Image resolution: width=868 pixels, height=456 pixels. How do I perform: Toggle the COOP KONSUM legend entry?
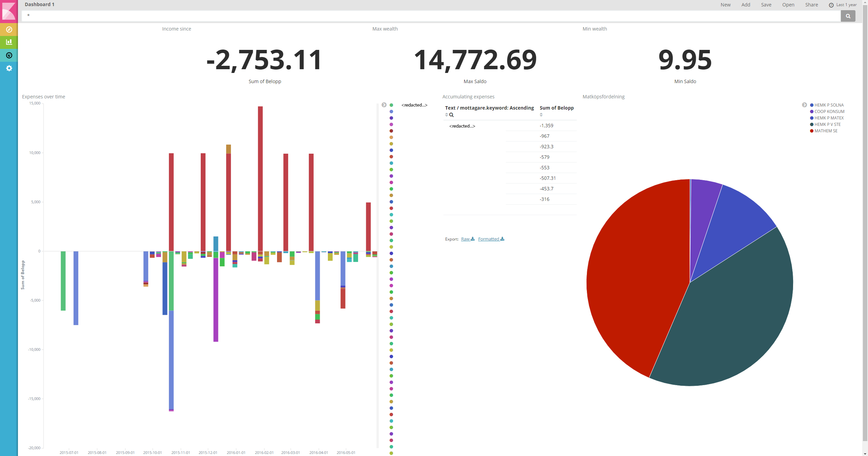point(829,112)
